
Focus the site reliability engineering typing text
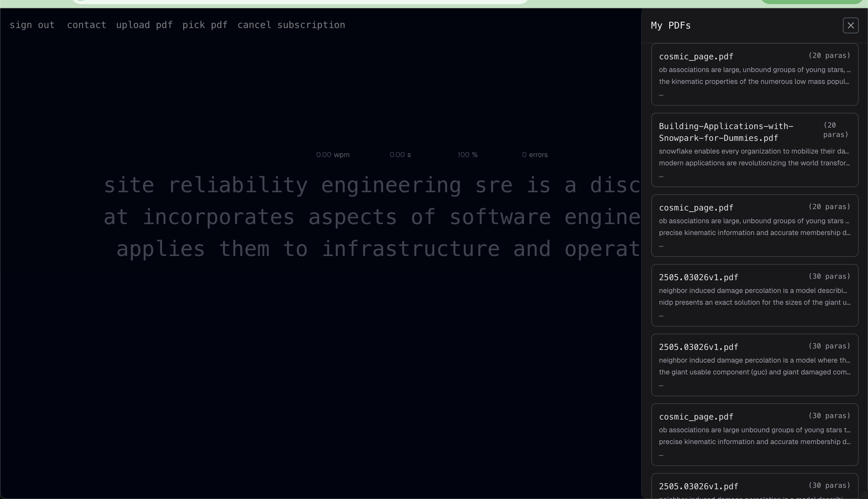coord(372,217)
